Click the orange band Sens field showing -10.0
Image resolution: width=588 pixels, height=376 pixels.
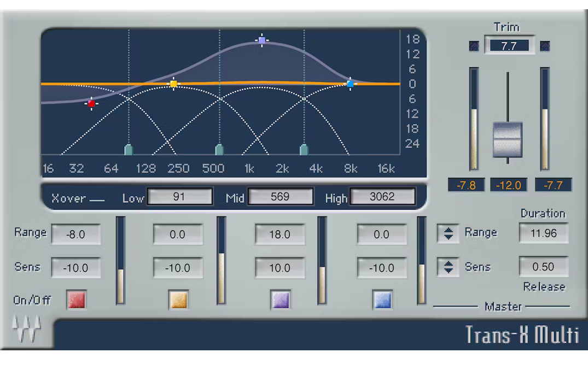pyautogui.click(x=178, y=268)
